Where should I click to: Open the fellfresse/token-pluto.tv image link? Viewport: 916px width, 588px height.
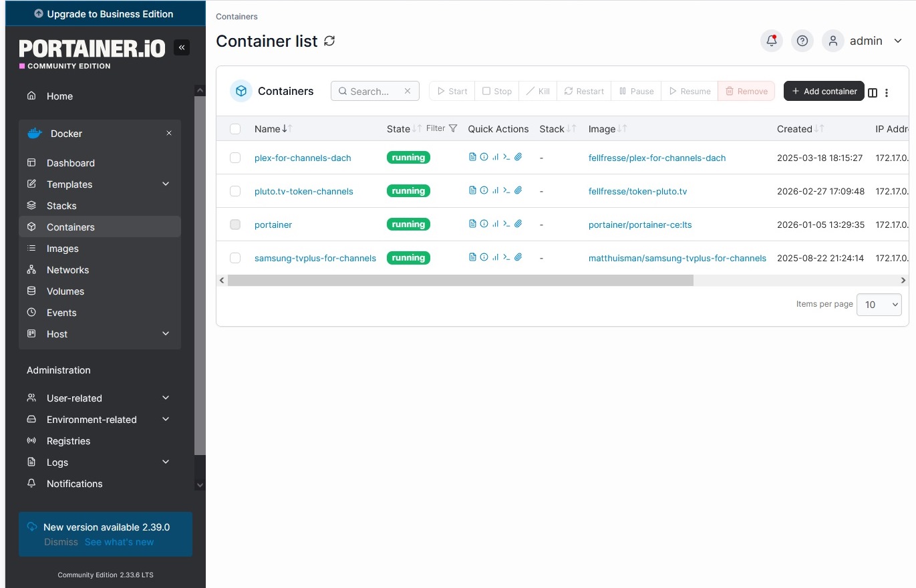(637, 191)
